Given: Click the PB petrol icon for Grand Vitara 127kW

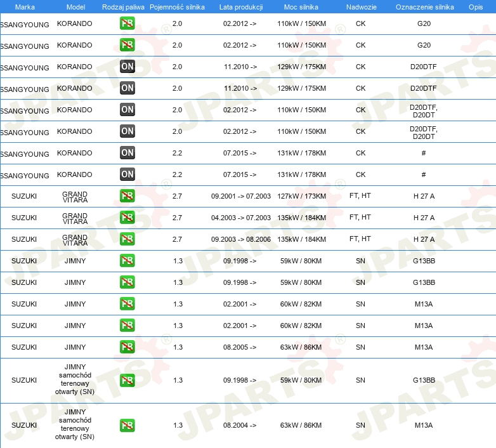Looking at the screenshot, I should click(x=127, y=196).
